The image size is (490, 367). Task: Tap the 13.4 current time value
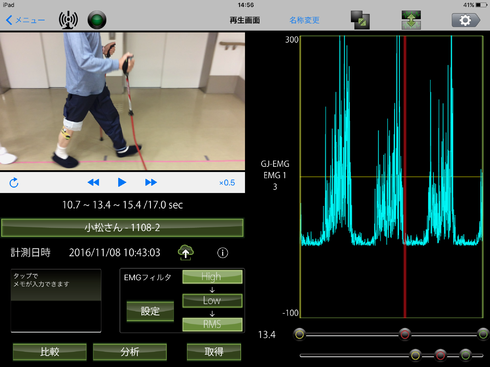267,334
